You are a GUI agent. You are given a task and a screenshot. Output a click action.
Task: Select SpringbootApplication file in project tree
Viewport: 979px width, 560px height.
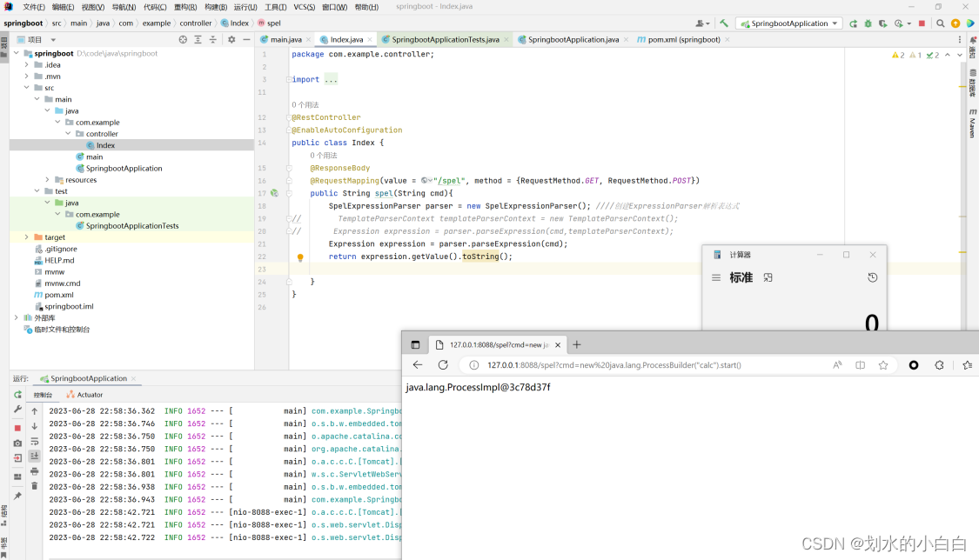124,169
